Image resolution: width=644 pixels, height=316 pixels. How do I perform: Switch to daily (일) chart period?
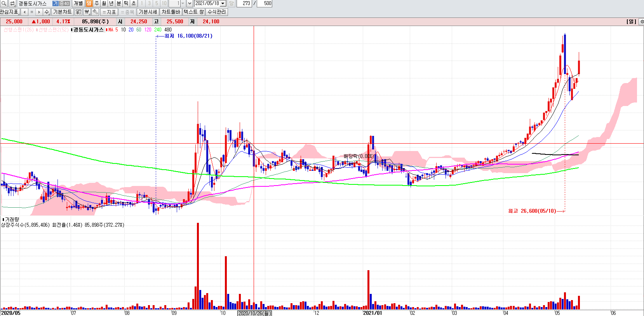(89, 3)
